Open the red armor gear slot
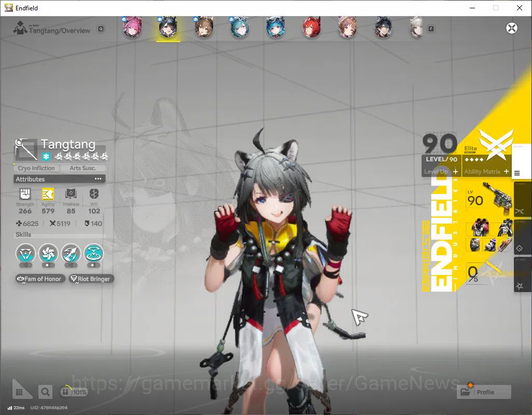The image size is (532, 415). click(480, 227)
